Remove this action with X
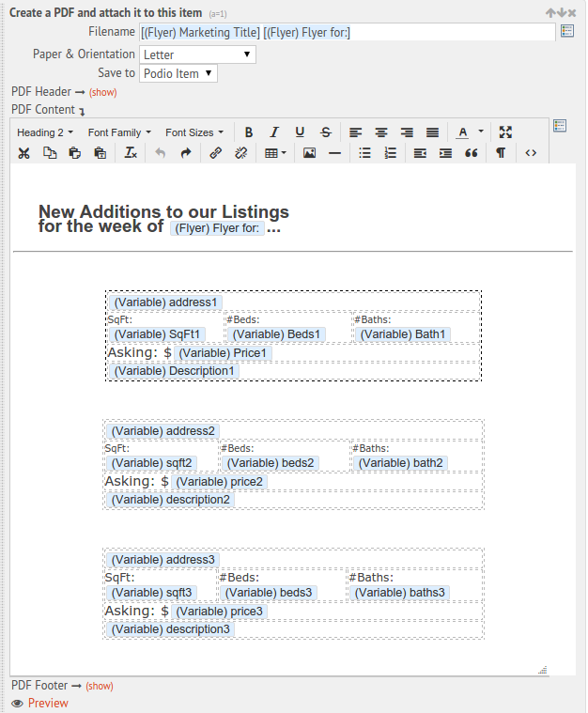Viewport: 588px width, 713px height. click(572, 13)
